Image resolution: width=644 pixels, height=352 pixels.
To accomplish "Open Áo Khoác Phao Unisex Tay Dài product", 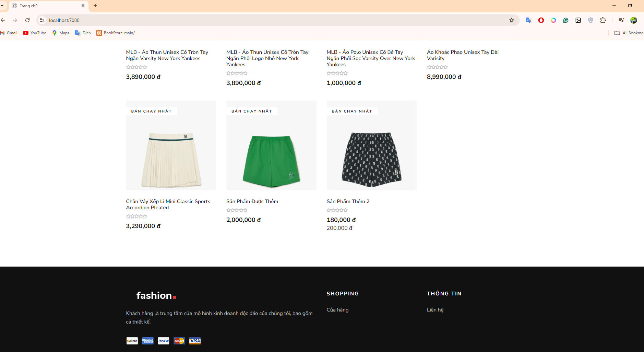I will [x=463, y=55].
